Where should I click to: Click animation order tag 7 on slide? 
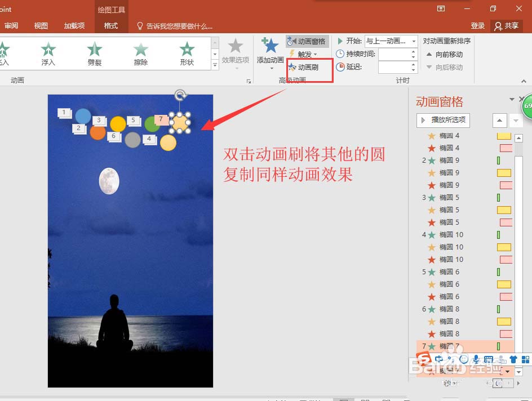coord(161,119)
